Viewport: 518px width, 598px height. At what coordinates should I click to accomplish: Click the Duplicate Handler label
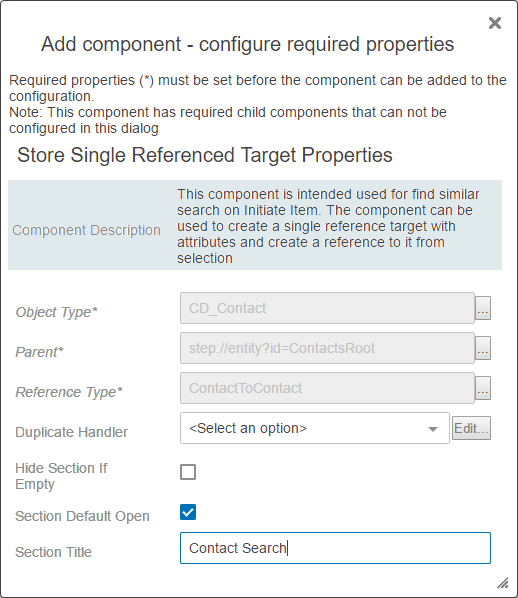71,432
